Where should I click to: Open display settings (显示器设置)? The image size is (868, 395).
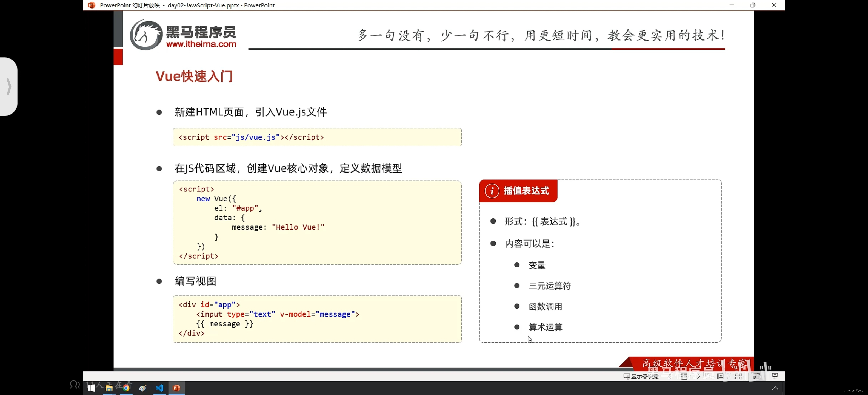point(641,376)
